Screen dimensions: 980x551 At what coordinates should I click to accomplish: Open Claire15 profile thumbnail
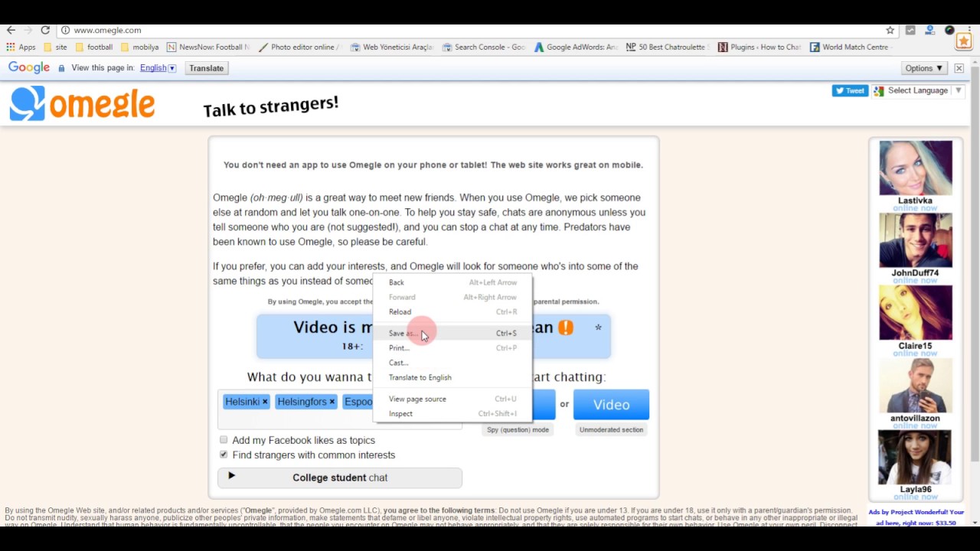point(916,313)
